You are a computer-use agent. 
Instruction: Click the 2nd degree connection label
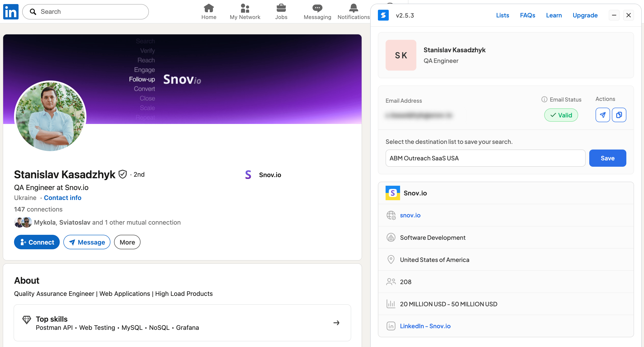[139, 174]
